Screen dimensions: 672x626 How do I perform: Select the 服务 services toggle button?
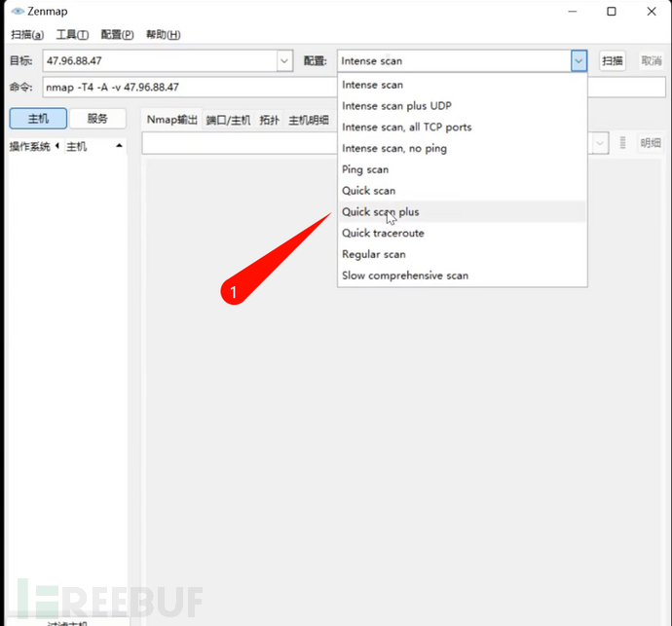pyautogui.click(x=97, y=118)
